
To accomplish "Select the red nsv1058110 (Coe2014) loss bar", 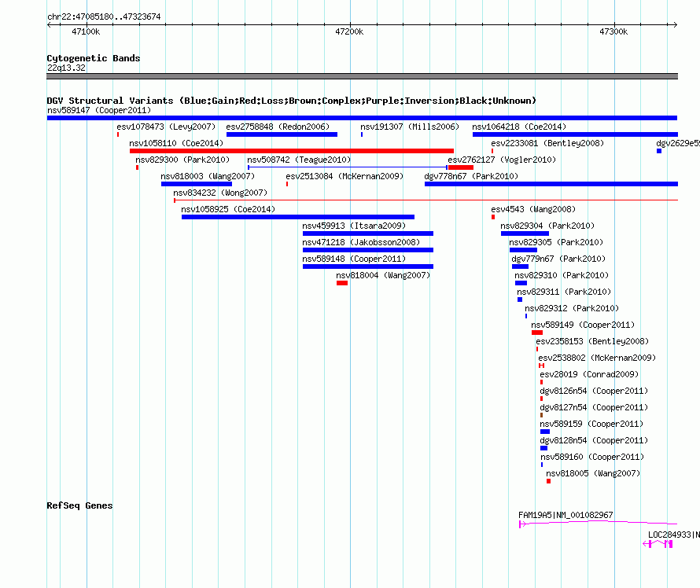I will coord(292,151).
